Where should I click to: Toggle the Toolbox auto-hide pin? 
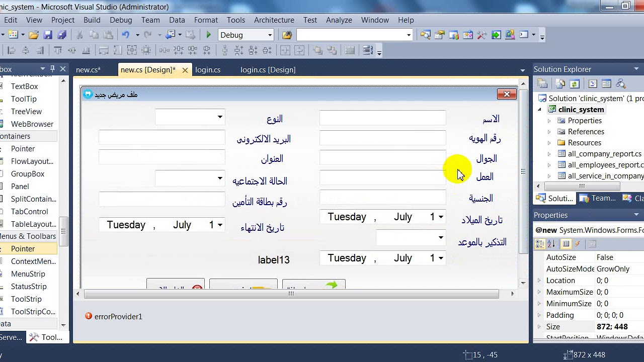coord(52,69)
